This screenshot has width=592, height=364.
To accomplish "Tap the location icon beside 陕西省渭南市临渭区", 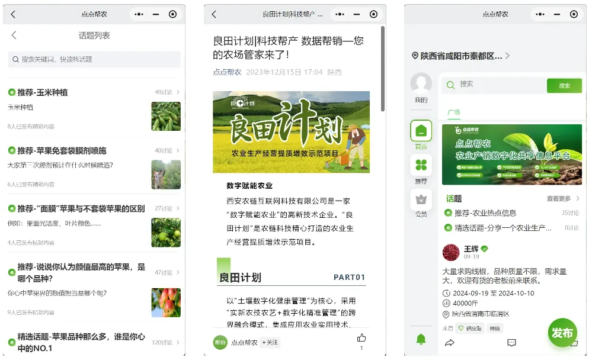I will pos(446,314).
